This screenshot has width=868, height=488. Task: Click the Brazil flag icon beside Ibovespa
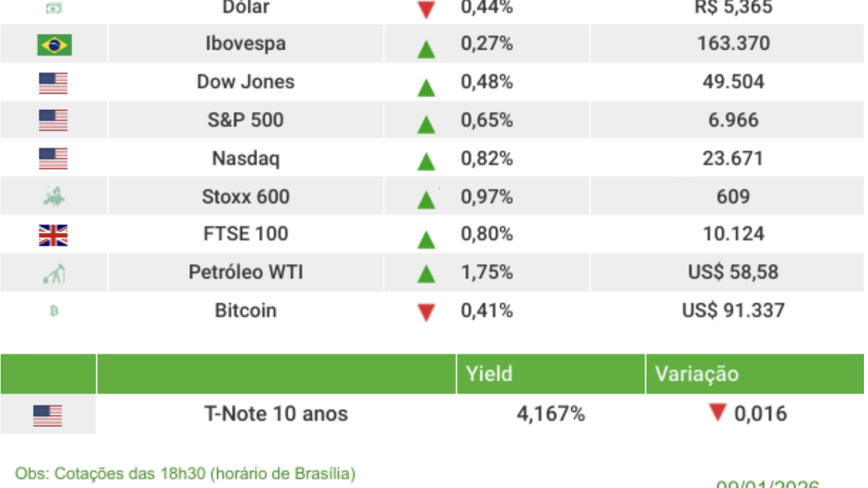click(54, 45)
